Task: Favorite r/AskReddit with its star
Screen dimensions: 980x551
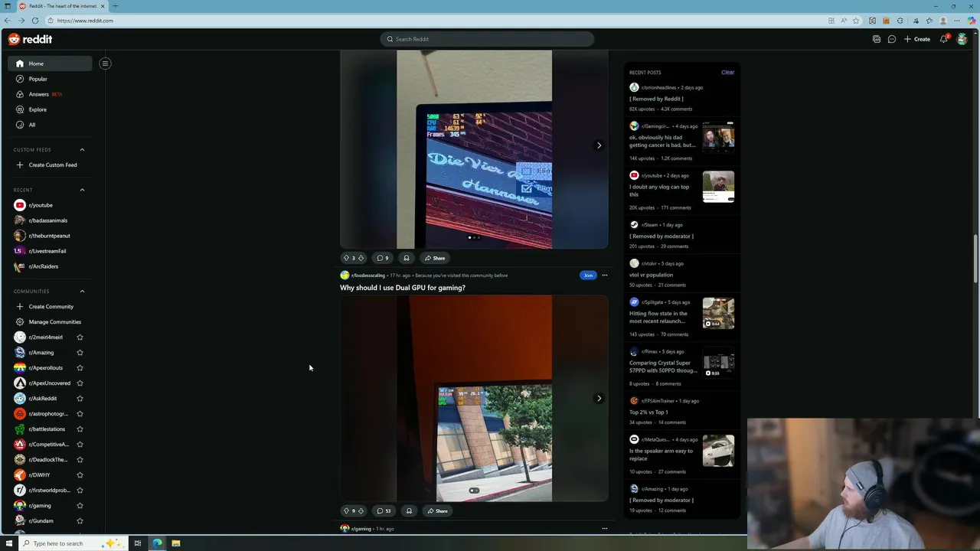Action: tap(80, 399)
